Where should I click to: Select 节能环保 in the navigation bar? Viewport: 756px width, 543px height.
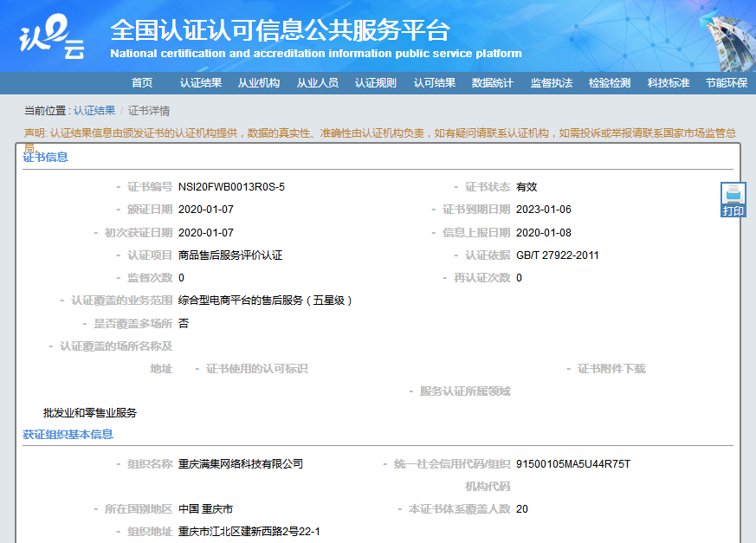tap(727, 83)
